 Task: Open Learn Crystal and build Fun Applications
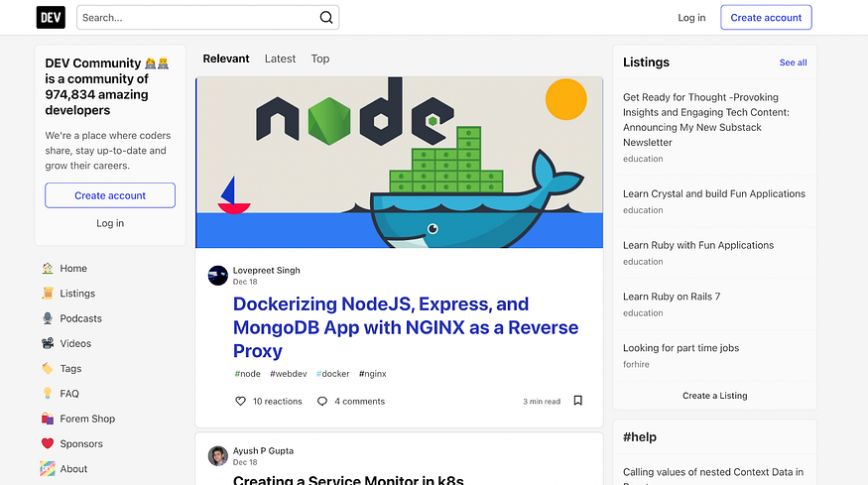click(x=714, y=193)
